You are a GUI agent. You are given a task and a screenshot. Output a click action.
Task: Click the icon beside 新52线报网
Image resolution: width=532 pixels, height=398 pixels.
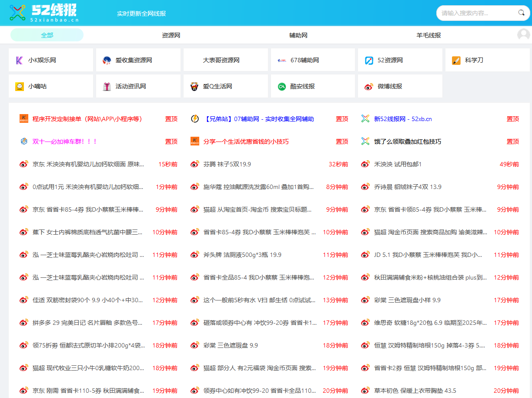coord(365,118)
